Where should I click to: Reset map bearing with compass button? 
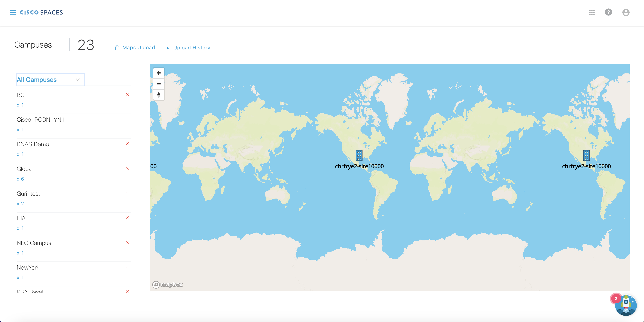coord(159,95)
